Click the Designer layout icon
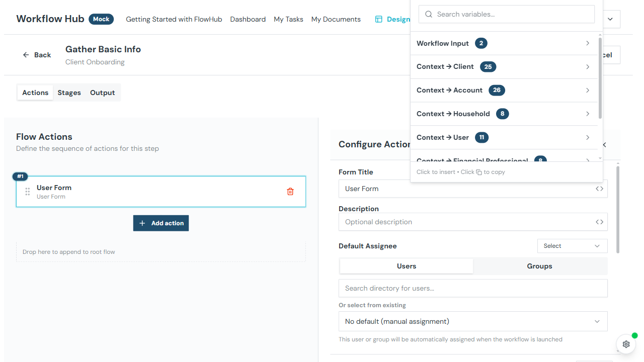The width and height of the screenshot is (644, 362). click(379, 20)
